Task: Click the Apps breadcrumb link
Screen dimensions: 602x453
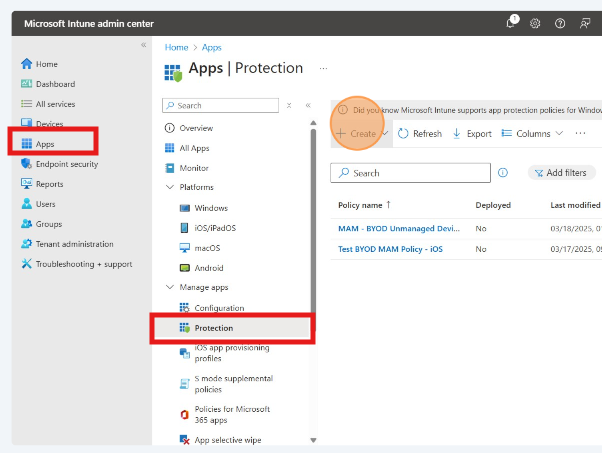Action: [212, 47]
